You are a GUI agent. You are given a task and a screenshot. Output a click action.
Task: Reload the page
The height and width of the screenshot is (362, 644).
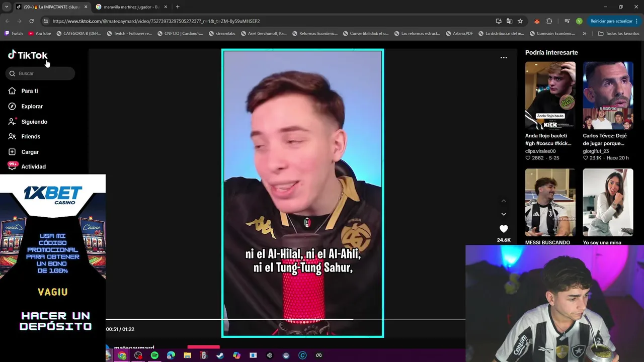point(31,21)
